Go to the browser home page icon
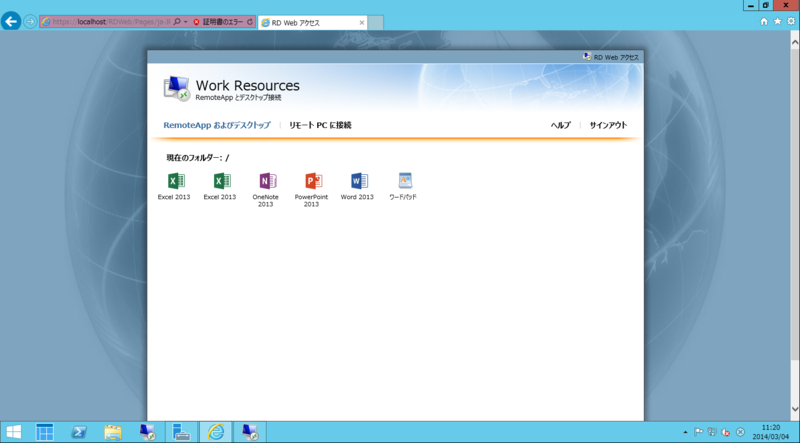 pyautogui.click(x=764, y=21)
